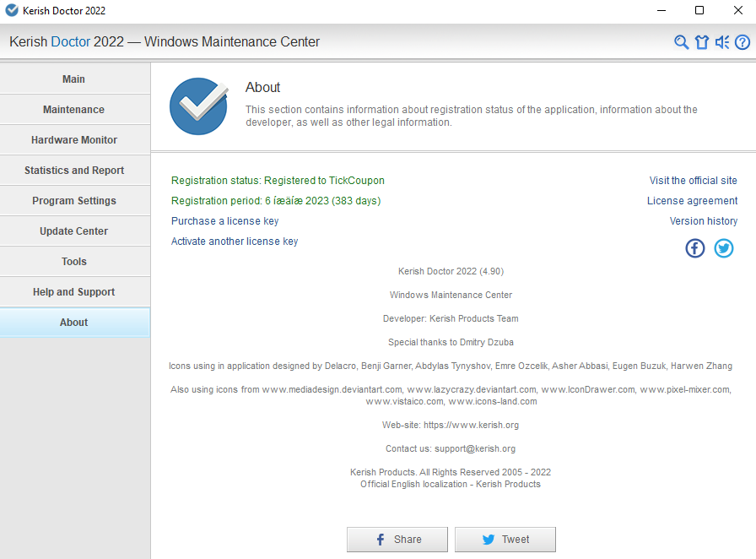Click the Facebook Share button
The image size is (756, 559).
coord(397,540)
